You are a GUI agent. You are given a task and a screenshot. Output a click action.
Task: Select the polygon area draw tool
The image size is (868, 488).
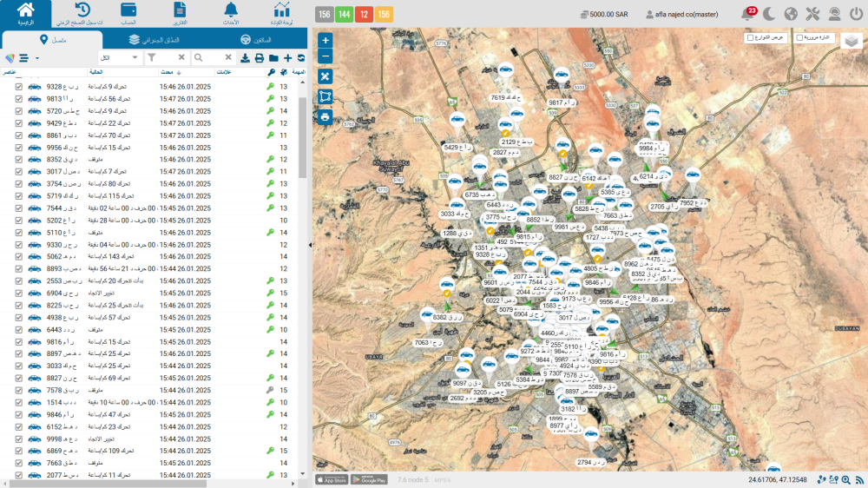pyautogui.click(x=325, y=96)
